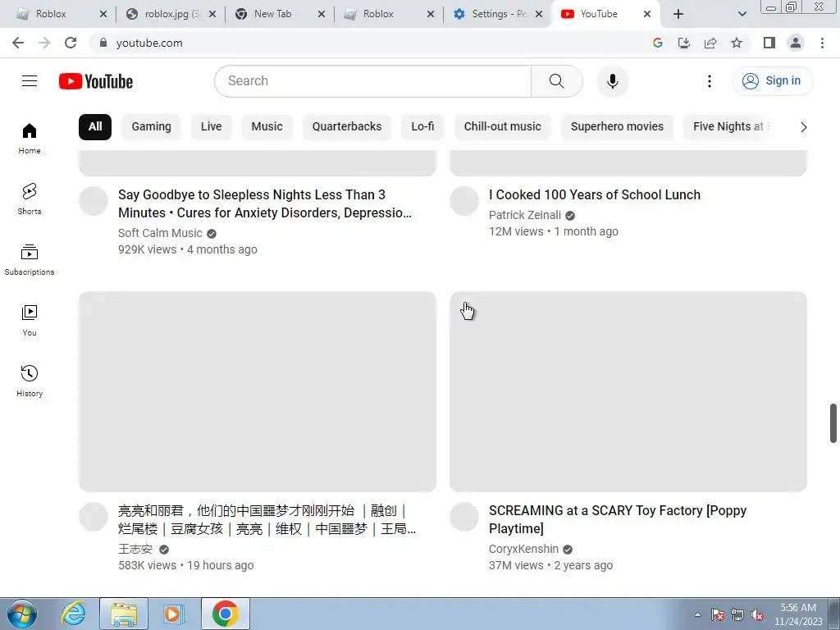
Task: Click inside the YouTube search field
Action: coord(373,81)
